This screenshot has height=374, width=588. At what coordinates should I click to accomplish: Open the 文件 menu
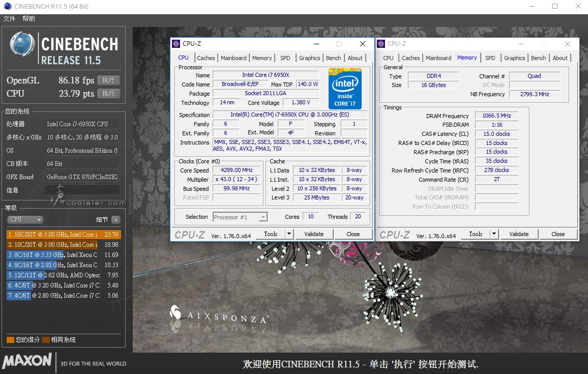coord(9,19)
